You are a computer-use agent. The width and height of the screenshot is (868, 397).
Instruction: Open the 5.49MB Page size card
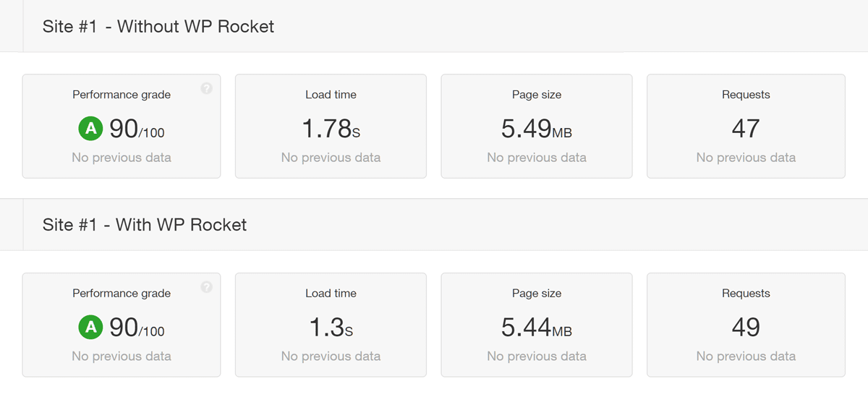click(537, 126)
